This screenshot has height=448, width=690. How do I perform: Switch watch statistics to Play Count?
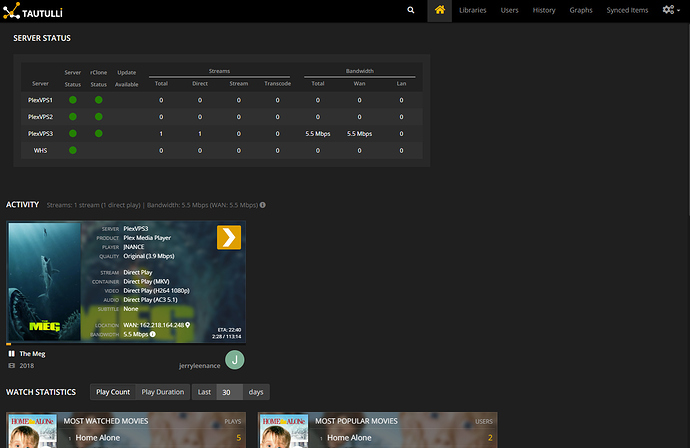113,392
